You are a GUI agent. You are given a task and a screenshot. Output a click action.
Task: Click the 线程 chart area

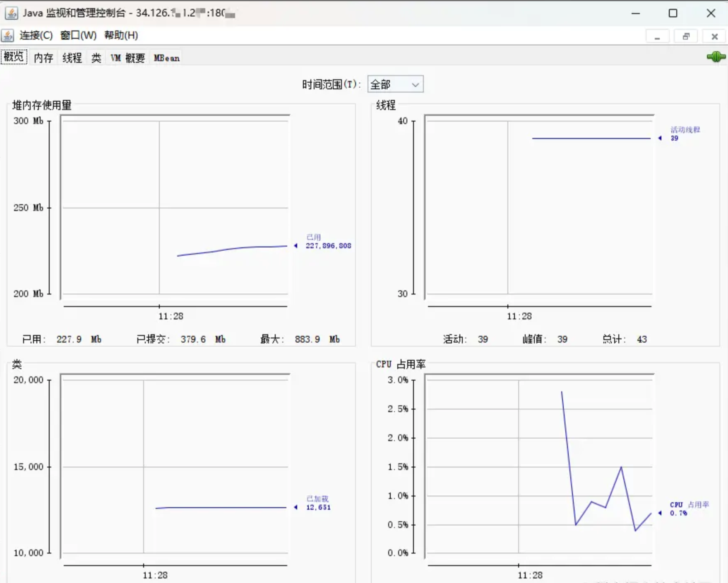pyautogui.click(x=539, y=207)
